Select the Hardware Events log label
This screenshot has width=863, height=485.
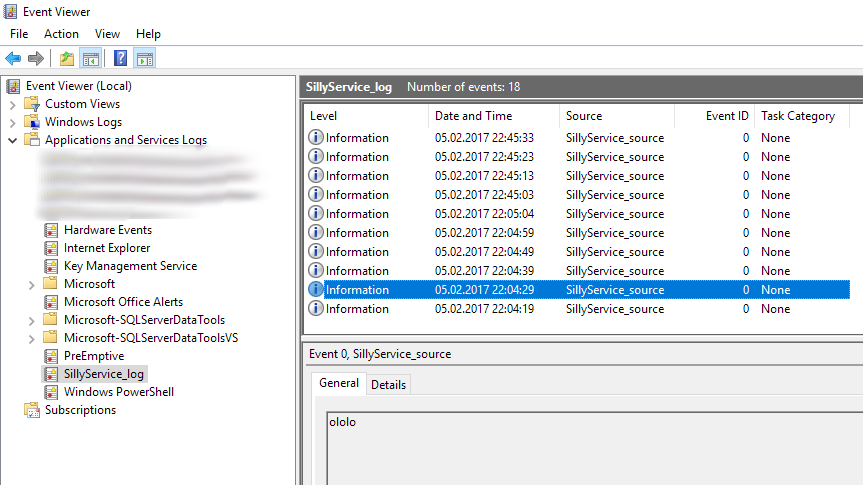108,230
